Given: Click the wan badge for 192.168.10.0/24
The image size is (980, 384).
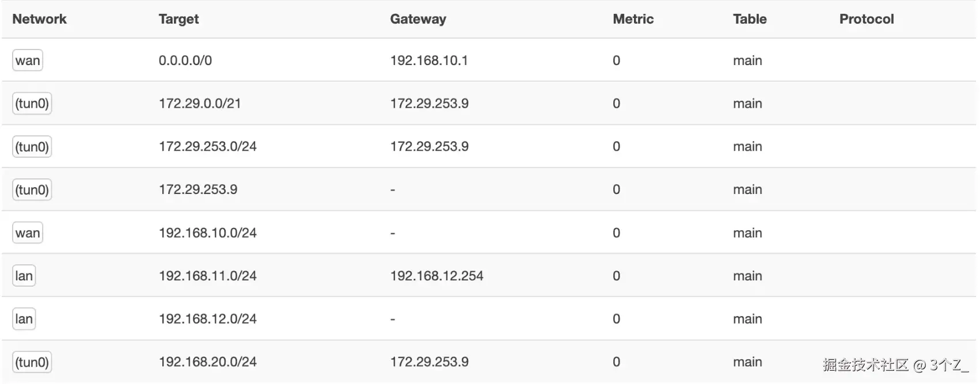Looking at the screenshot, I should tap(28, 233).
